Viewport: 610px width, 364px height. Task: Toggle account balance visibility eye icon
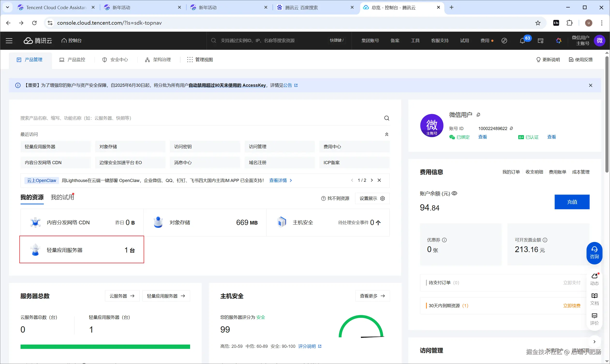(x=454, y=193)
